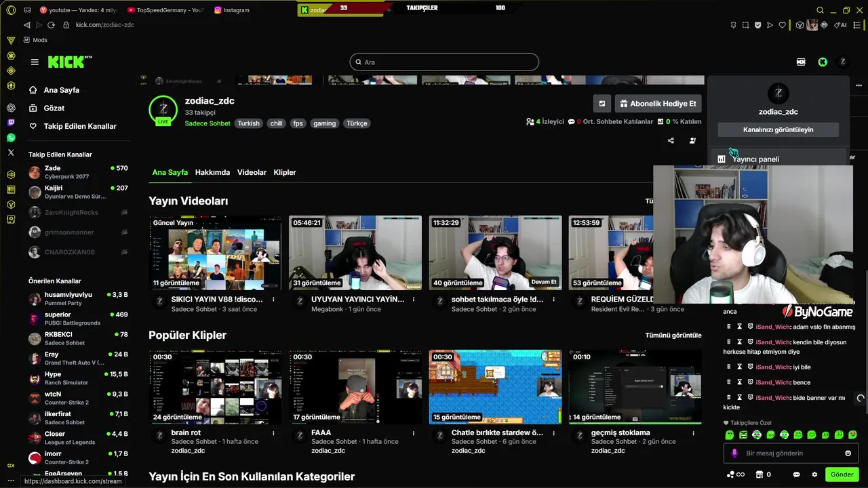The width and height of the screenshot is (868, 488).
Task: Open WhatsApp in browser sidebar
Action: pos(11,138)
